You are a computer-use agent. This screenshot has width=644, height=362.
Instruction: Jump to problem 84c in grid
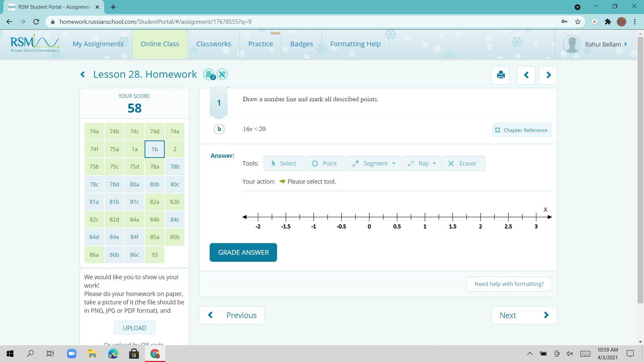coord(174,220)
